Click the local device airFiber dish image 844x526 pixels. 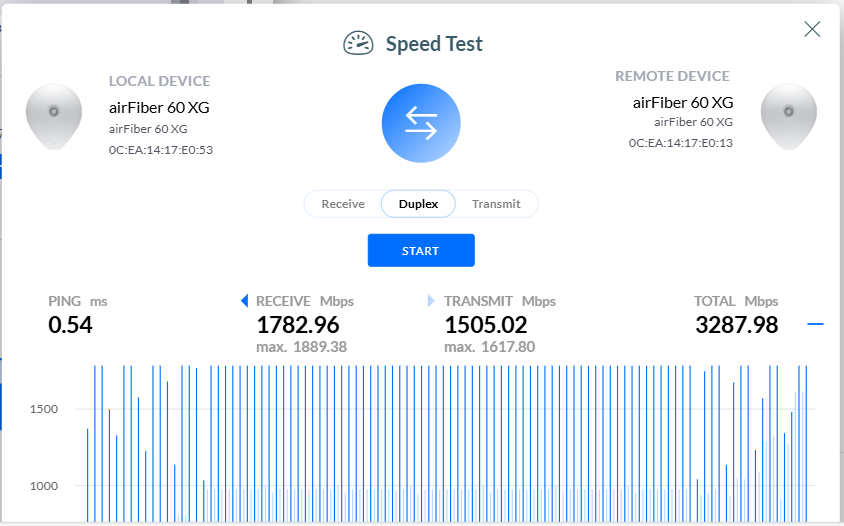tap(54, 116)
